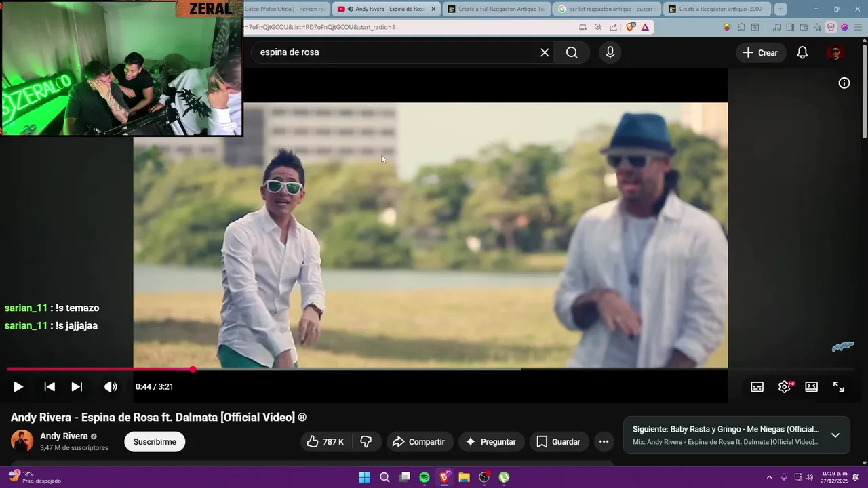Open Leo AI sparkle icon
The height and width of the screenshot is (488, 868).
[x=817, y=27]
